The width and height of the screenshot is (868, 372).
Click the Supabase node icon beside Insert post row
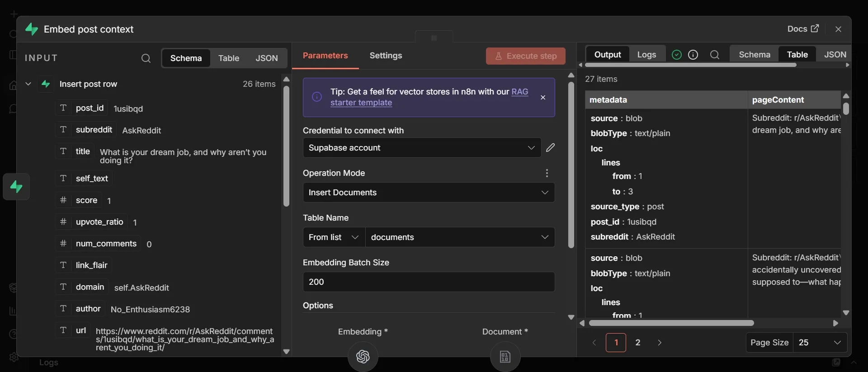46,84
